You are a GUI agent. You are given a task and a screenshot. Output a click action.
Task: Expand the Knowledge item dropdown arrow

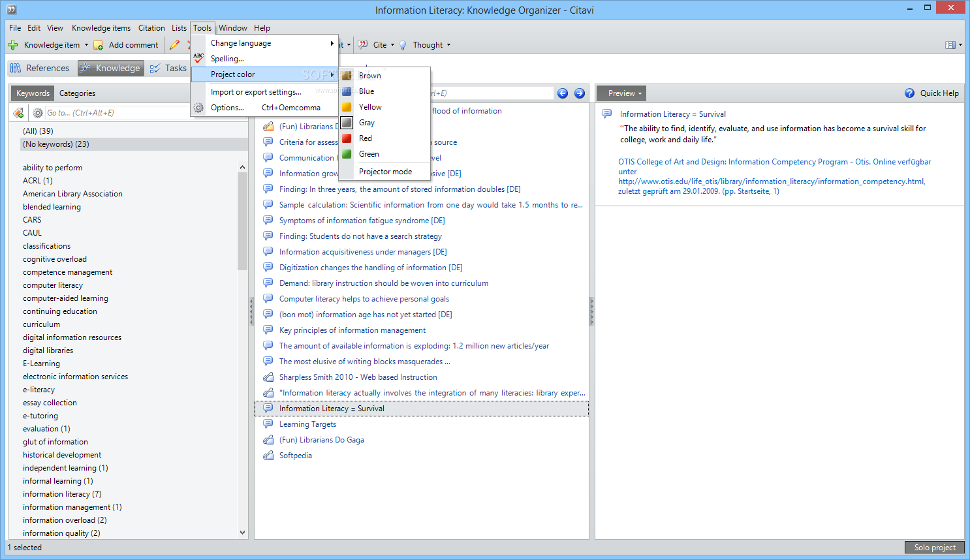[x=86, y=45]
